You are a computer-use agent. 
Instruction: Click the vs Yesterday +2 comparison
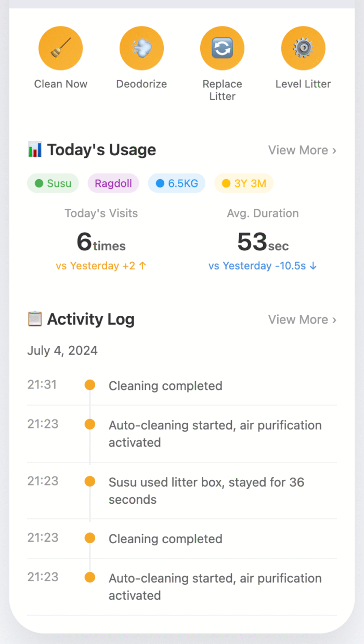tap(101, 266)
